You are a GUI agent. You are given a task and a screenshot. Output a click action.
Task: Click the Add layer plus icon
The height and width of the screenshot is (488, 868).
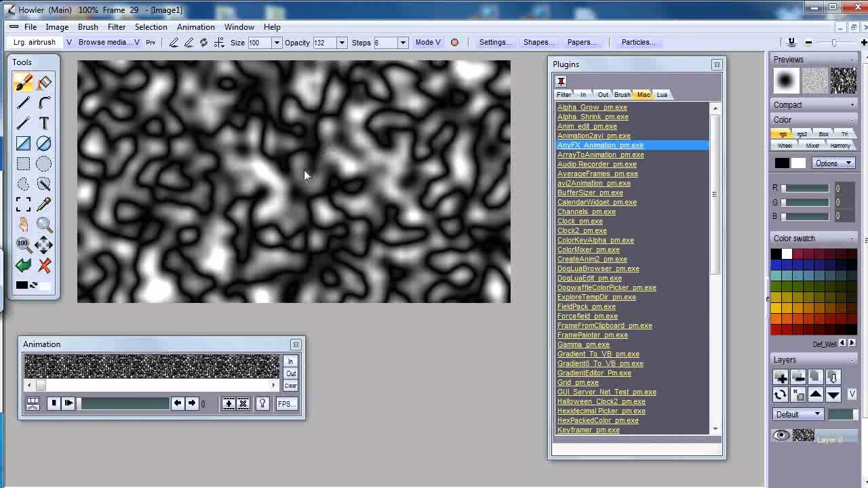(781, 378)
